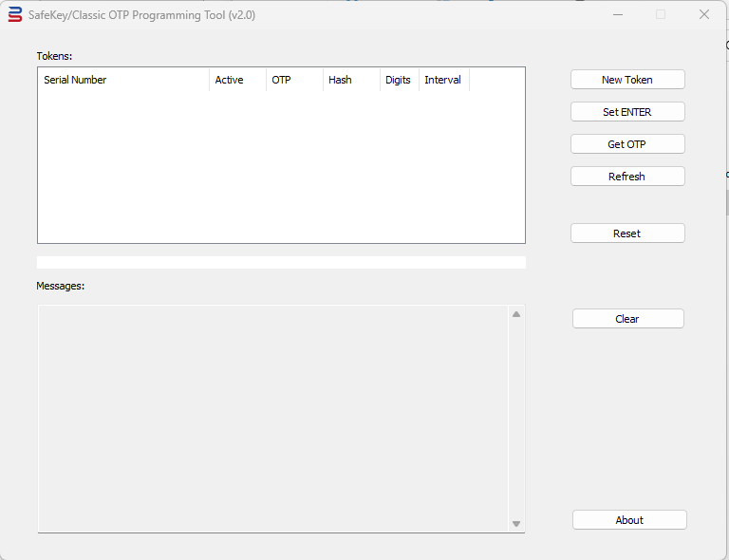Select the OTP column header

(x=293, y=80)
